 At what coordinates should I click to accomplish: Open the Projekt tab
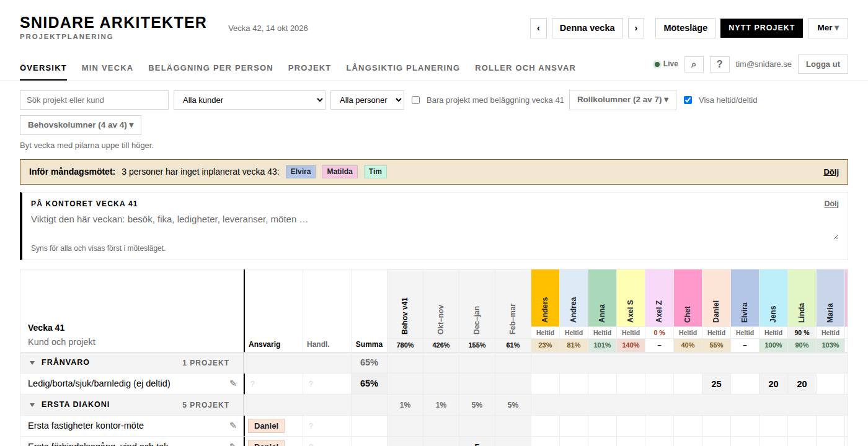tap(309, 68)
